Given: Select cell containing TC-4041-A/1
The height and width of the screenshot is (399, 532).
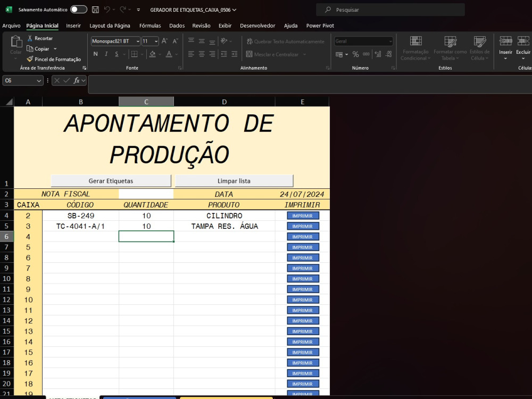Looking at the screenshot, I should point(81,226).
